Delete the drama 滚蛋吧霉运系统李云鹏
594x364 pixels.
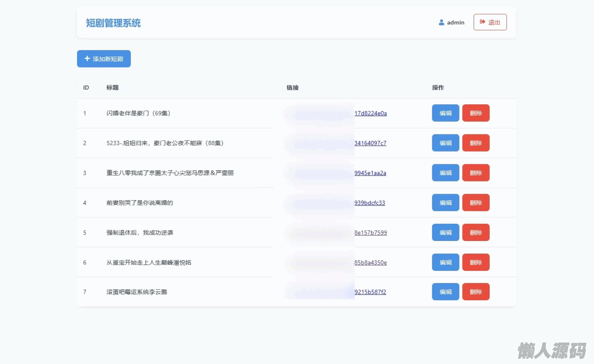tap(476, 292)
